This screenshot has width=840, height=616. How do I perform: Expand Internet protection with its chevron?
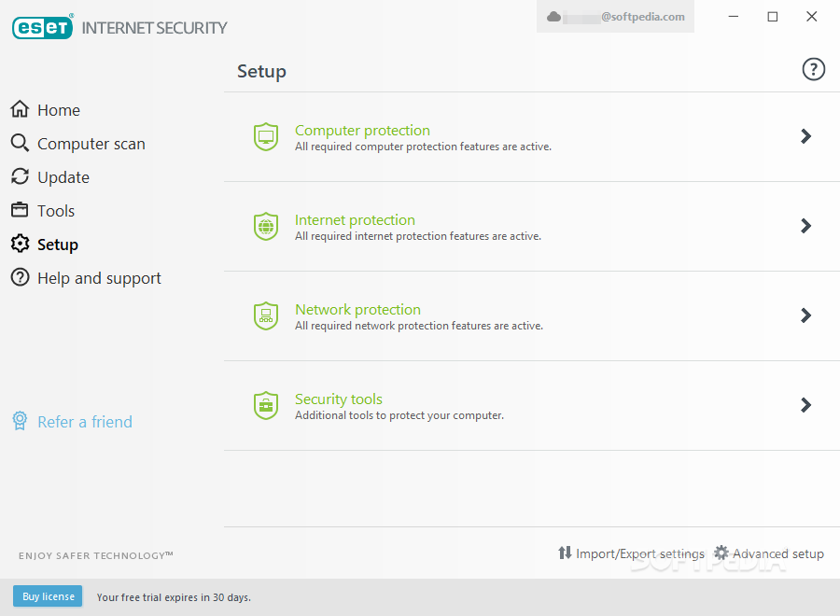point(805,226)
